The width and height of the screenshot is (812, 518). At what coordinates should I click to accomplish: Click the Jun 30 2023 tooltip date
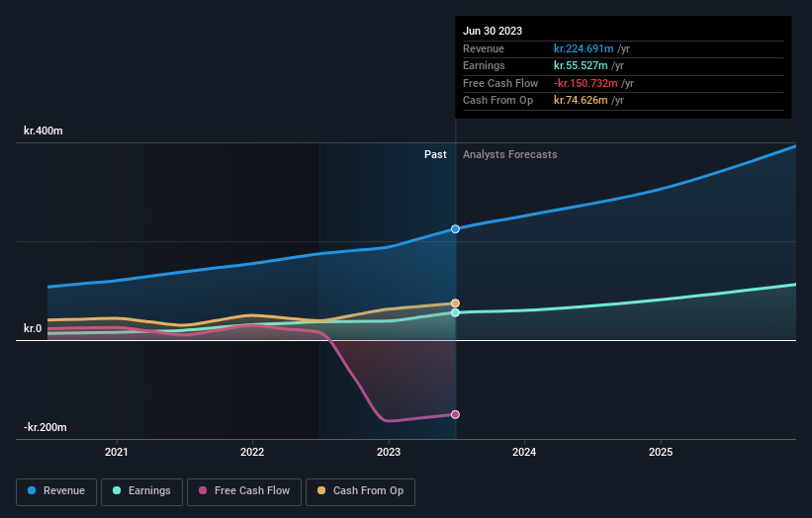click(x=493, y=31)
